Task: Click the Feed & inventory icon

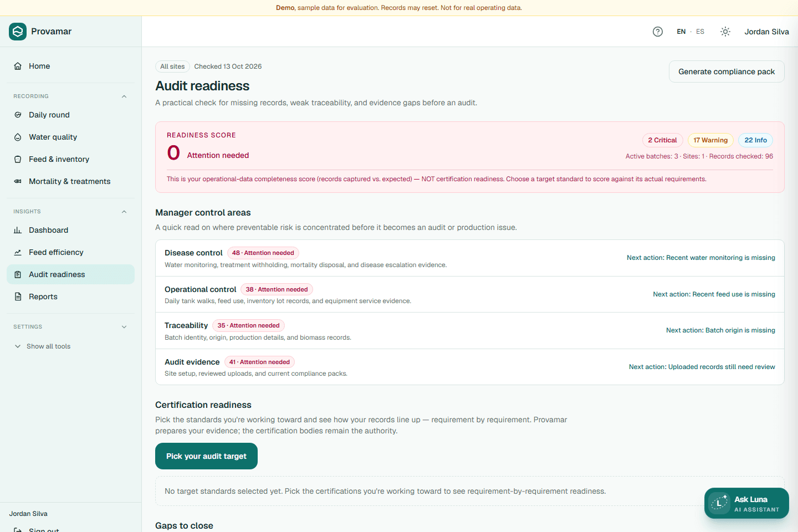Action: tap(18, 159)
